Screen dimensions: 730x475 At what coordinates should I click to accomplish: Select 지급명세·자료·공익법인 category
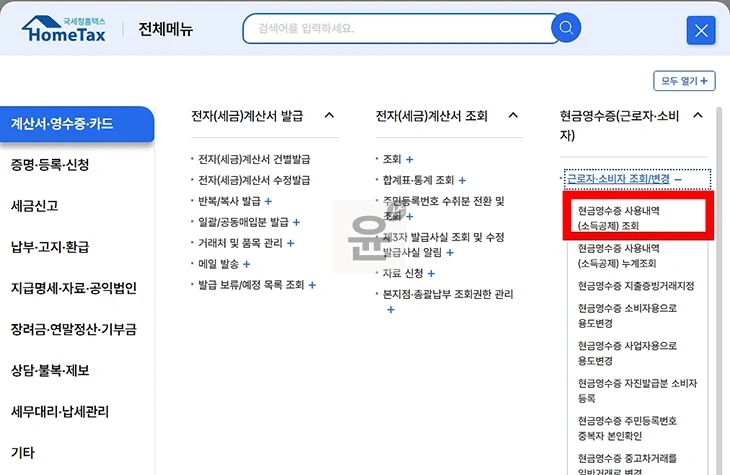coord(74,288)
